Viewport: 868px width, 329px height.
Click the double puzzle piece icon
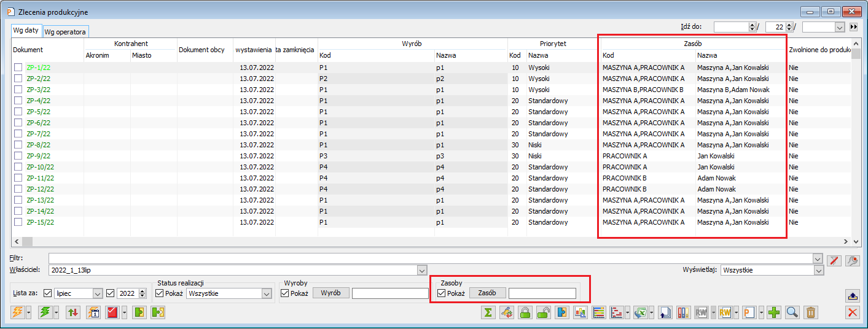point(158,312)
